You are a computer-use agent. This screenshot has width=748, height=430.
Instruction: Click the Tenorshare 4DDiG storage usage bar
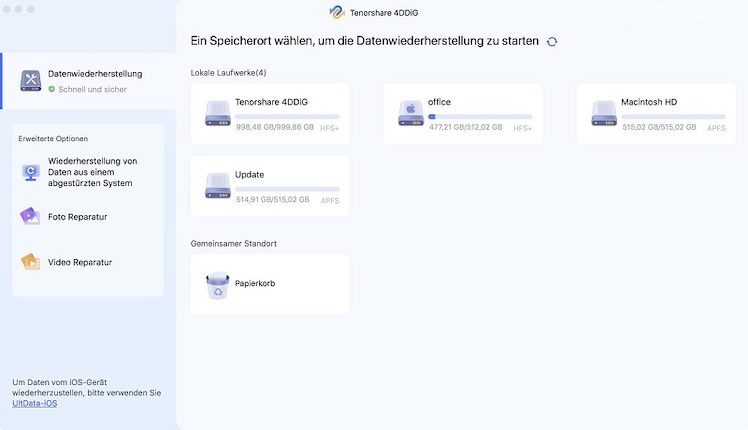point(287,116)
